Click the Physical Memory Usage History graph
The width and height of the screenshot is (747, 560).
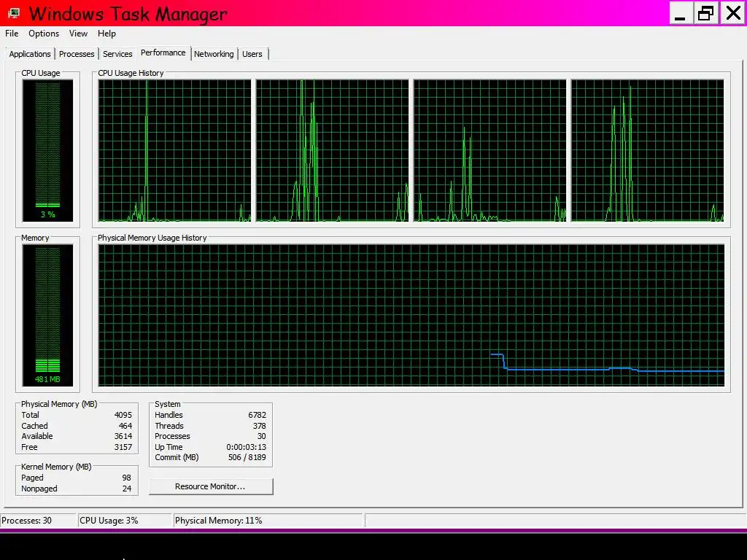point(411,315)
